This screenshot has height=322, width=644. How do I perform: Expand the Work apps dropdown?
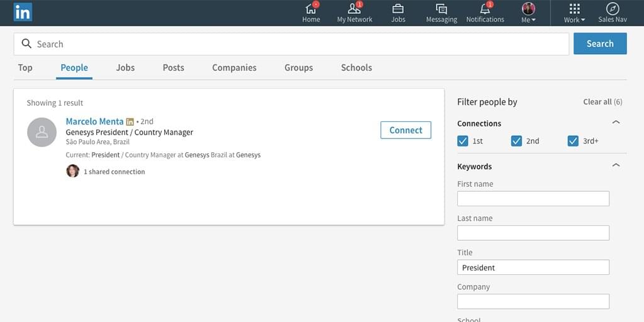574,12
